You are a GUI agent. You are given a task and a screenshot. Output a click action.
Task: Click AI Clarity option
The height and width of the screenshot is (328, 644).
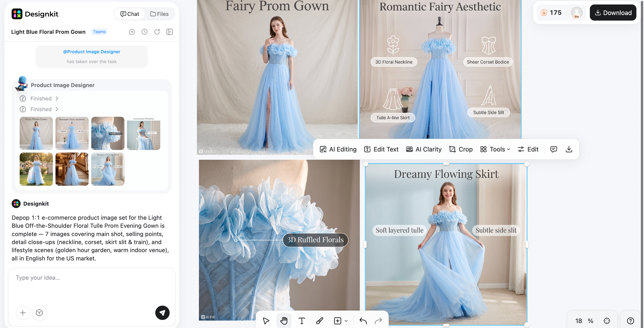(x=424, y=149)
